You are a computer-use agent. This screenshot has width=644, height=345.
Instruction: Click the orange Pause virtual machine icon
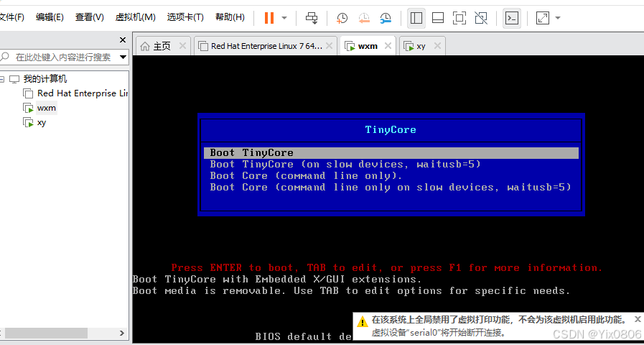click(x=269, y=18)
